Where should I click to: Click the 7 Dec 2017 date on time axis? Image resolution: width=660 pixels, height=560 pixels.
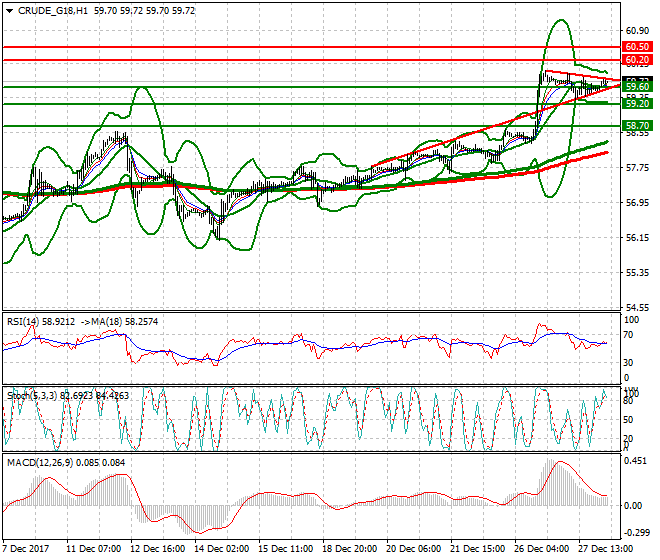(27, 550)
